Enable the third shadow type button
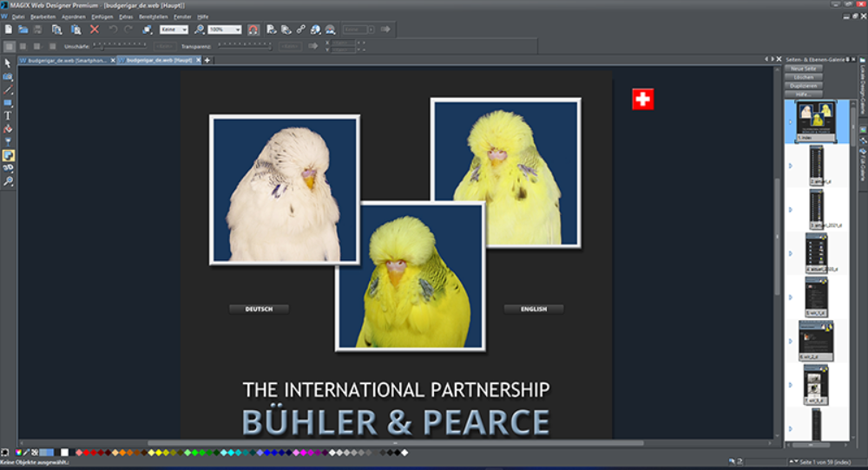 37,47
